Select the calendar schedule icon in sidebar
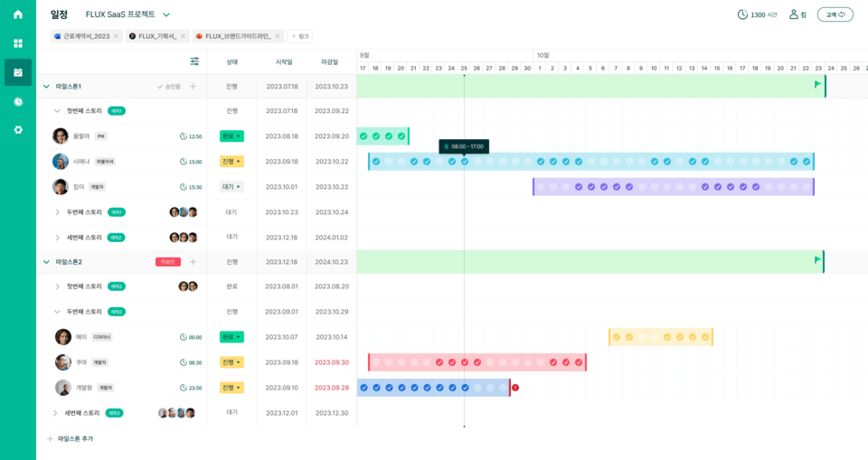The image size is (868, 460). point(18,72)
